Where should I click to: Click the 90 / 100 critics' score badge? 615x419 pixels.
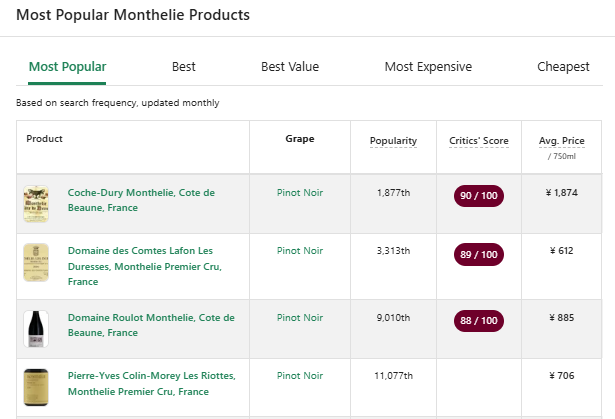point(478,195)
